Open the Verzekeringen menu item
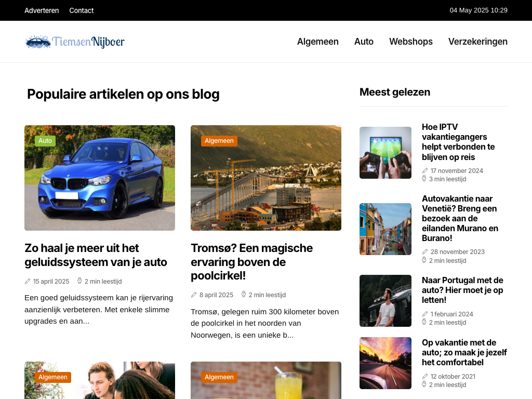 478,42
